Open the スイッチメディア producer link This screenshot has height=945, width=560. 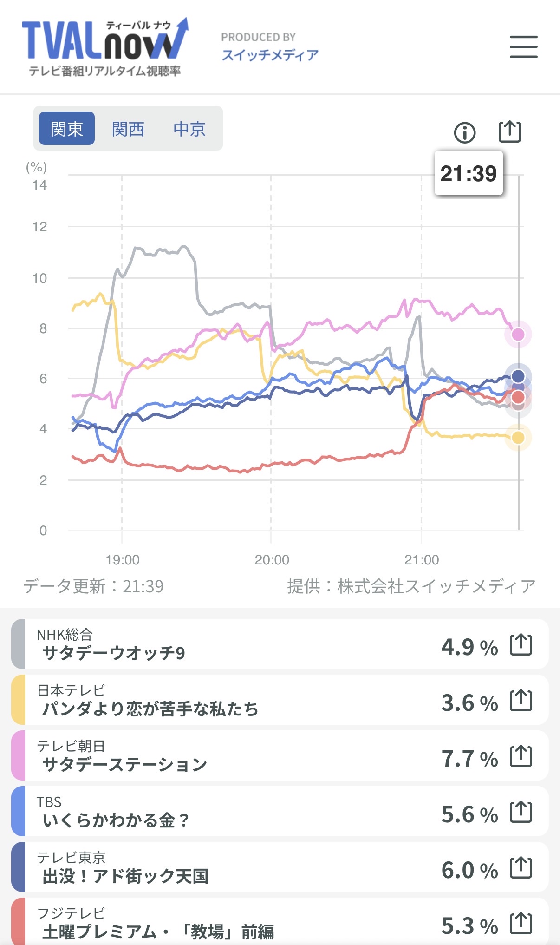[x=270, y=55]
